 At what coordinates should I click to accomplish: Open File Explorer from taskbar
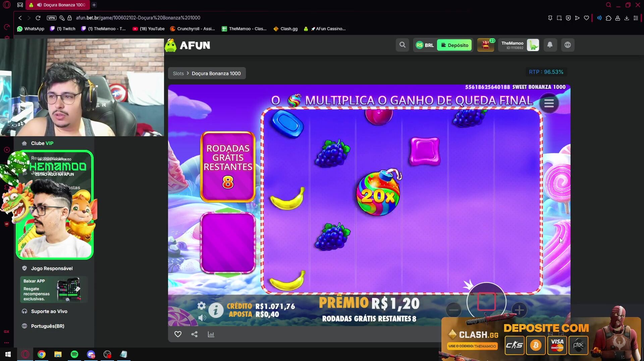click(x=58, y=354)
